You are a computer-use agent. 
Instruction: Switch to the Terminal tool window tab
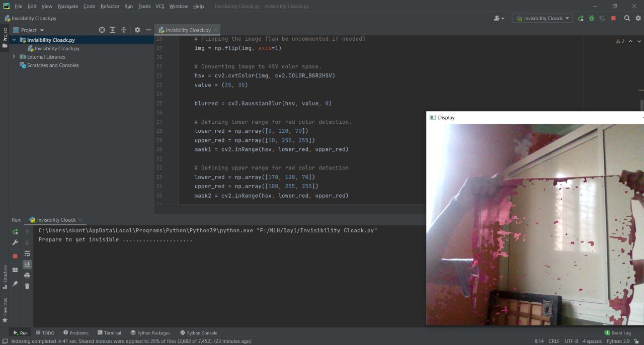(x=109, y=332)
